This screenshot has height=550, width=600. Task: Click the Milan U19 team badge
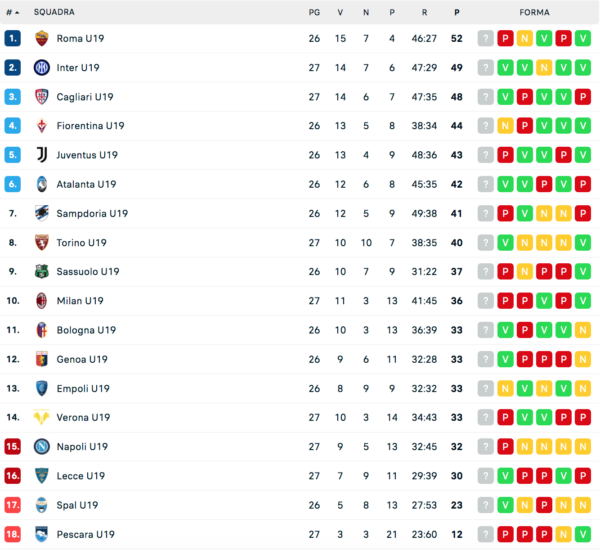click(x=42, y=301)
